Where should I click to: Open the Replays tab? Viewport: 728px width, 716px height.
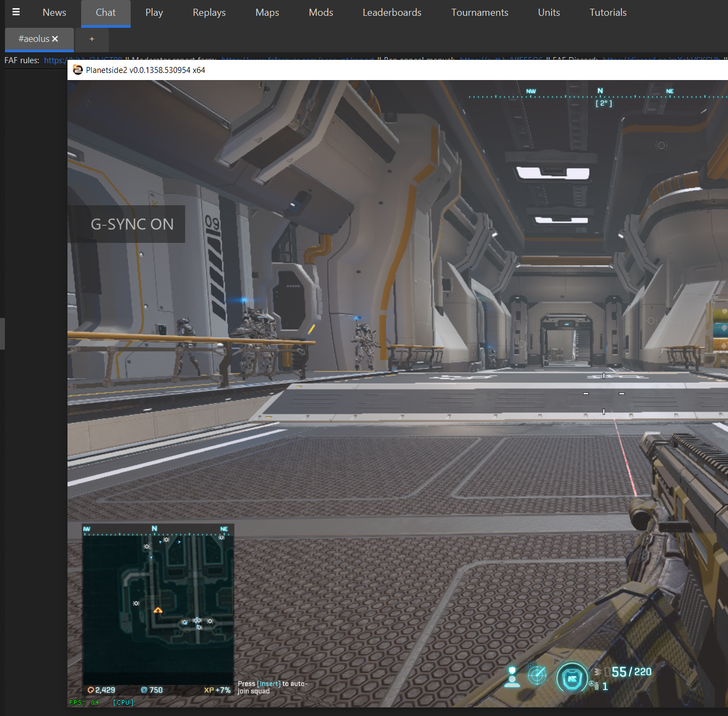click(209, 13)
